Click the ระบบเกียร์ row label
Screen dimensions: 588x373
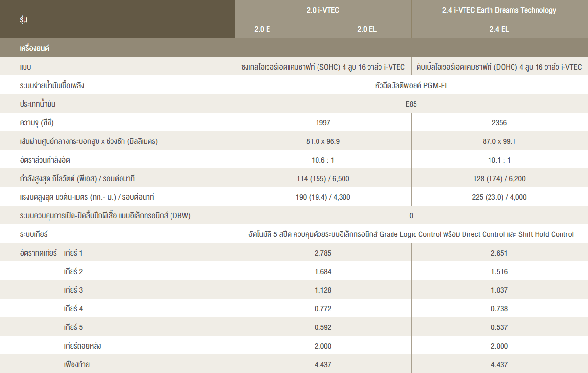33,234
